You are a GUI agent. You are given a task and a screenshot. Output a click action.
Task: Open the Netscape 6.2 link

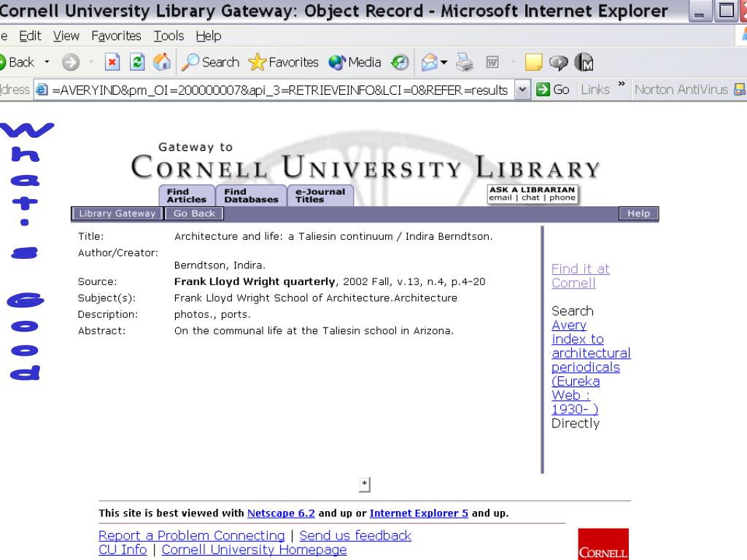click(x=281, y=513)
